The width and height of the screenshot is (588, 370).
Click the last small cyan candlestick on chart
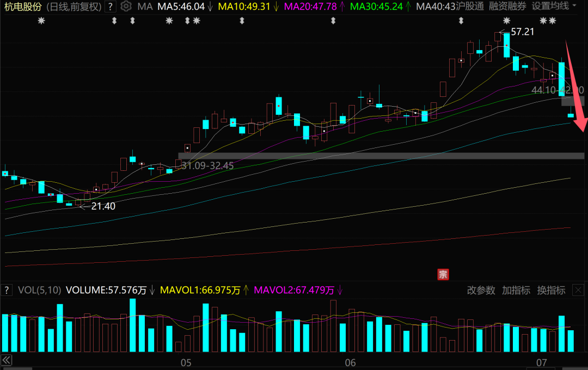(571, 115)
